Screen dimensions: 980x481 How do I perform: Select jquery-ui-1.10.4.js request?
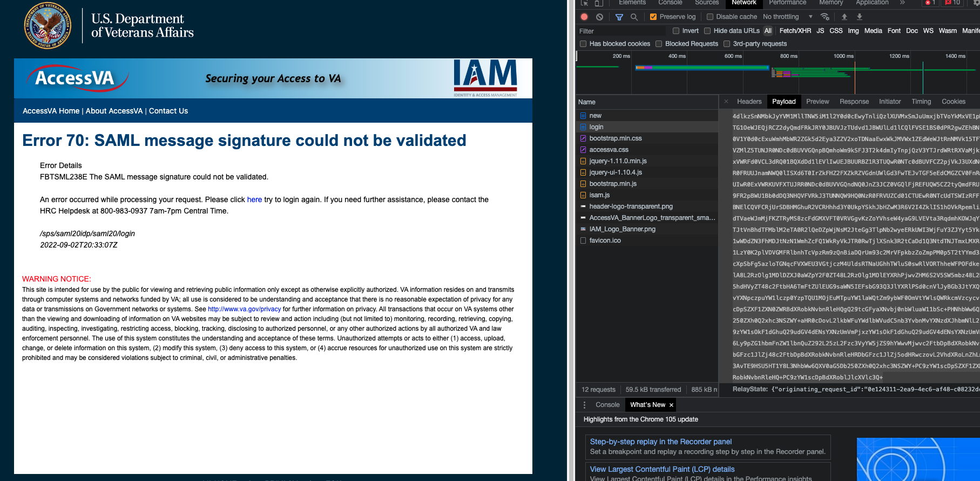(647, 172)
